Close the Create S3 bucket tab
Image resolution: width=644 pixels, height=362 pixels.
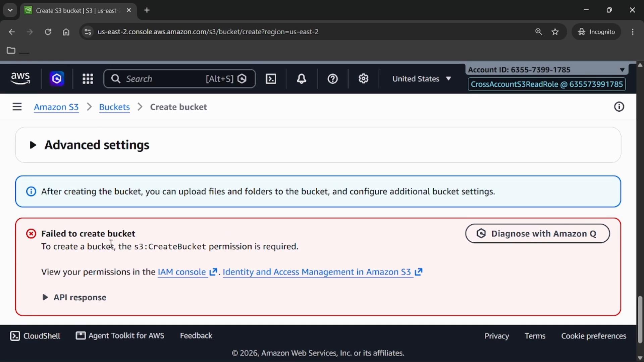(129, 10)
